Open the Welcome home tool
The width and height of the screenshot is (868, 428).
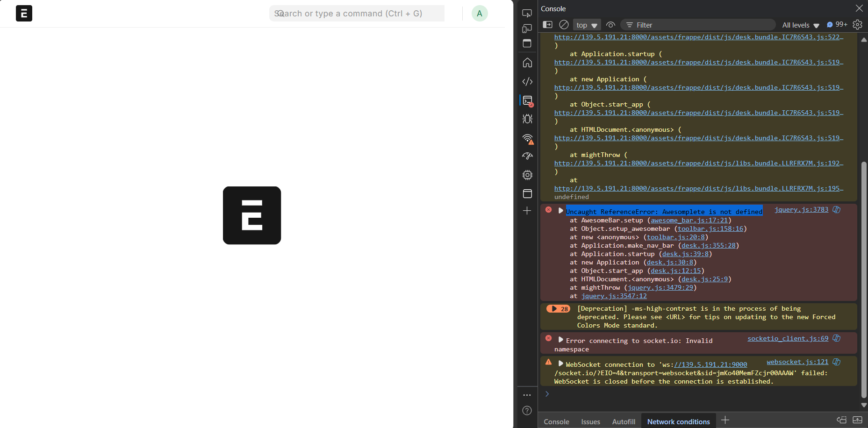527,63
